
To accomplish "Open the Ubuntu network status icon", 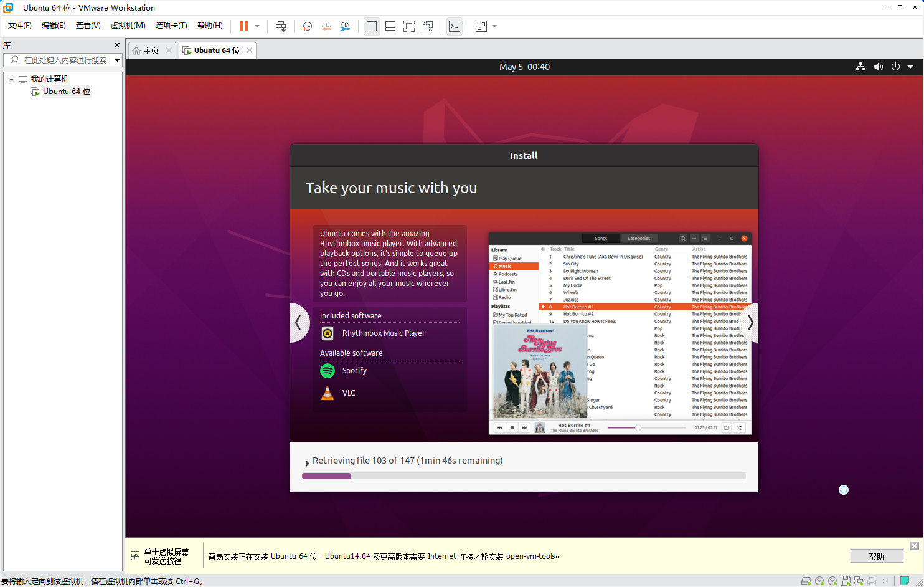I will 860,67.
